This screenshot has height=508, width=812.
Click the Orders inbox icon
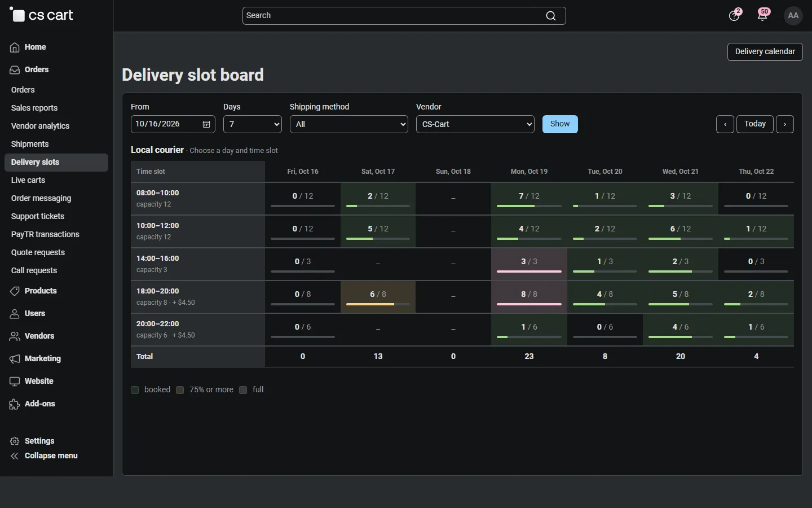[15, 70]
